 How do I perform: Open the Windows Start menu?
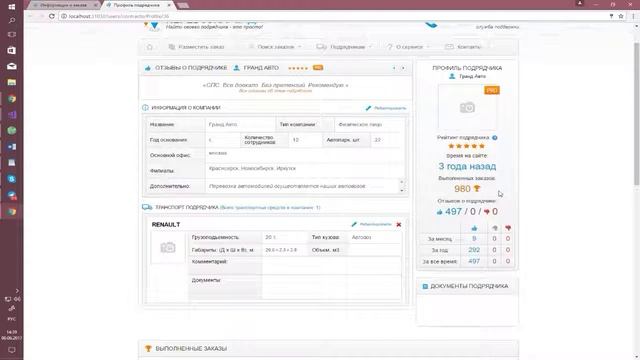pos(11,7)
